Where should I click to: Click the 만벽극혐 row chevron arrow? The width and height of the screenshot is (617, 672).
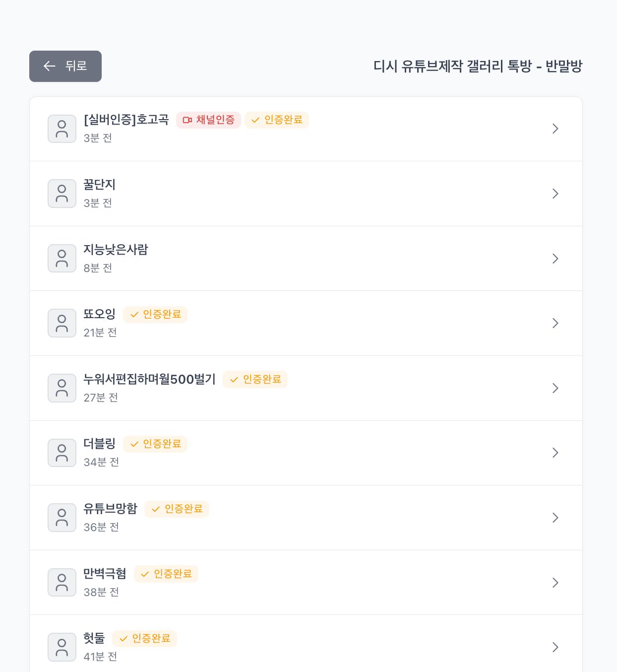[555, 583]
